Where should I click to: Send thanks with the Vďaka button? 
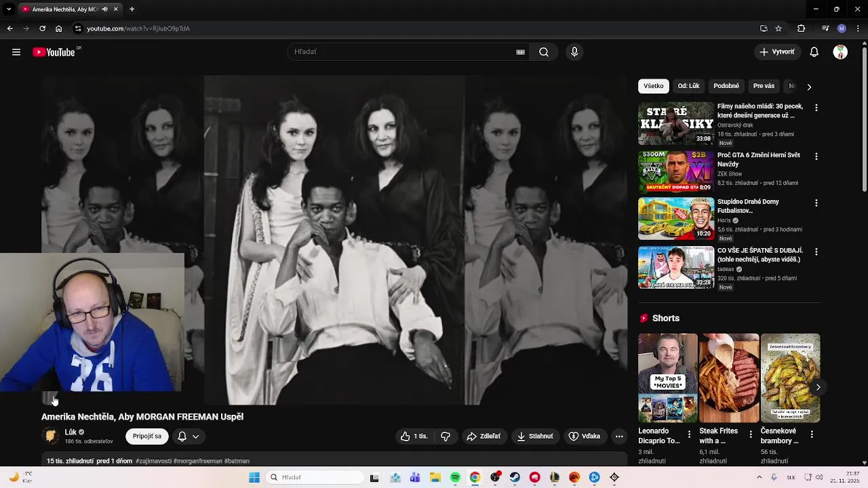pos(585,436)
